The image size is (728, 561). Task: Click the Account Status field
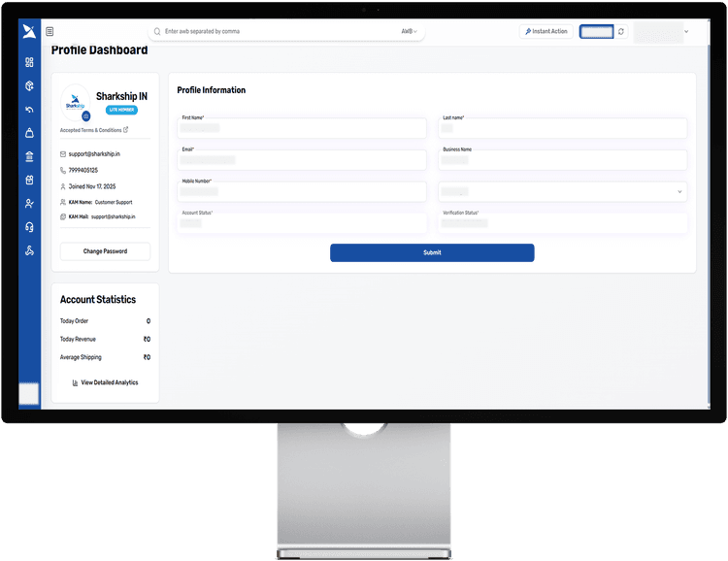[302, 223]
